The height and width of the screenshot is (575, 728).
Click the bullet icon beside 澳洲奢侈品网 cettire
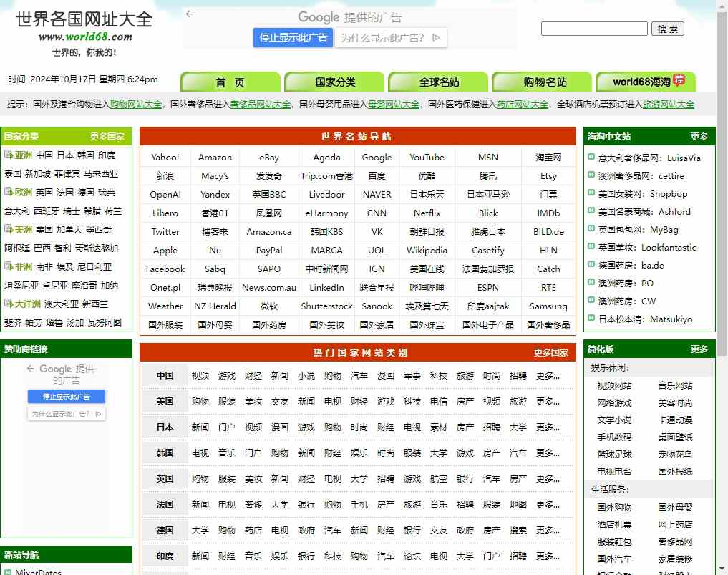pos(591,175)
